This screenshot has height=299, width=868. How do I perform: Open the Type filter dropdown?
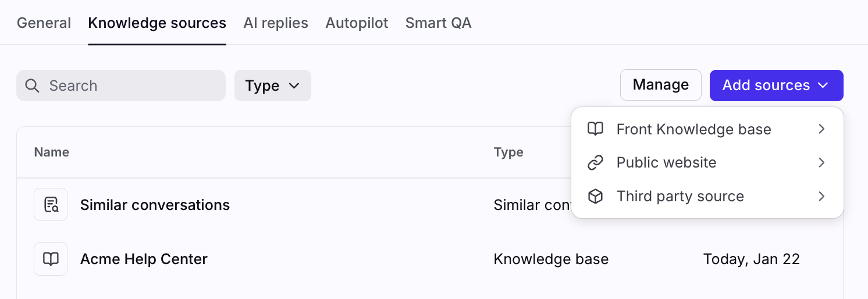tap(272, 86)
